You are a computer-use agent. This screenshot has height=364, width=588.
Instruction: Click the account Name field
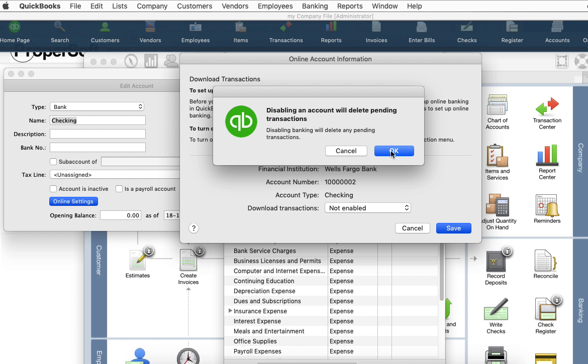pos(97,120)
